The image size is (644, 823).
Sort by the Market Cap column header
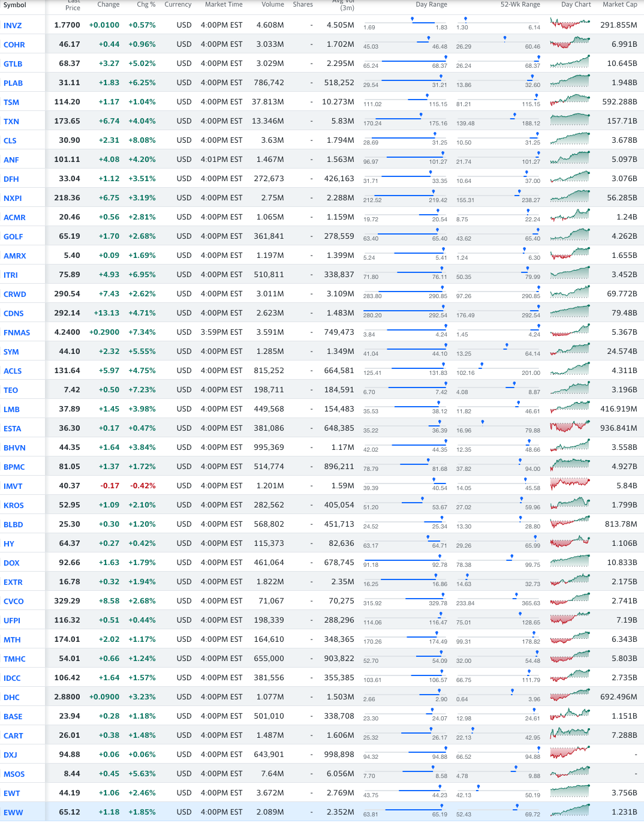[620, 4]
